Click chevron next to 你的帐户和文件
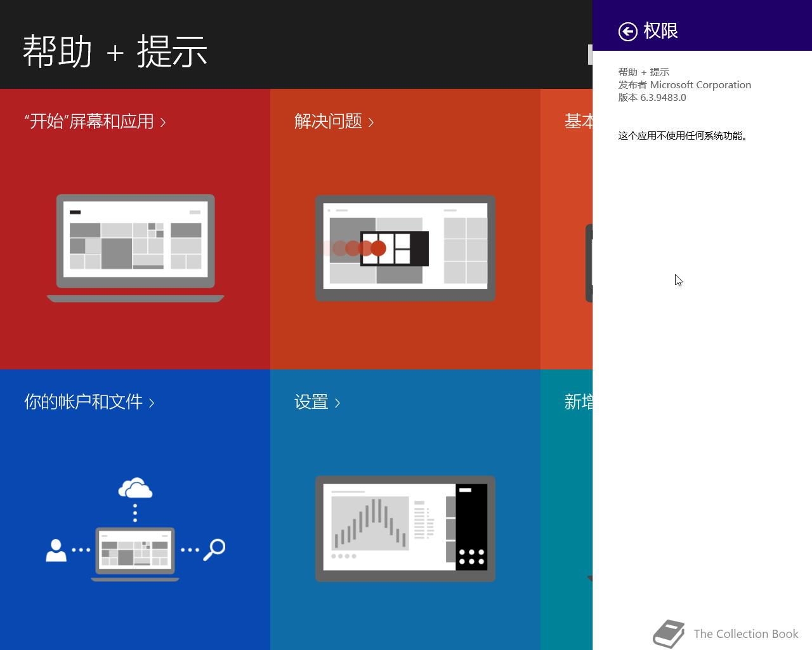This screenshot has width=812, height=650. click(152, 403)
